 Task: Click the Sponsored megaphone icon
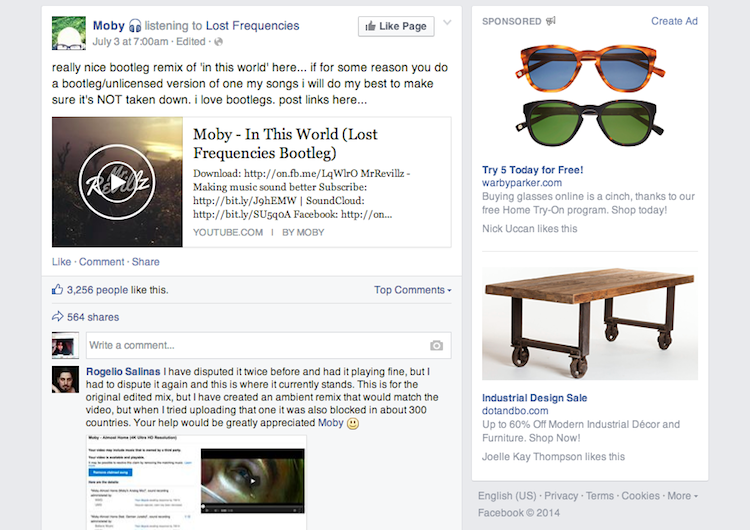tap(551, 21)
